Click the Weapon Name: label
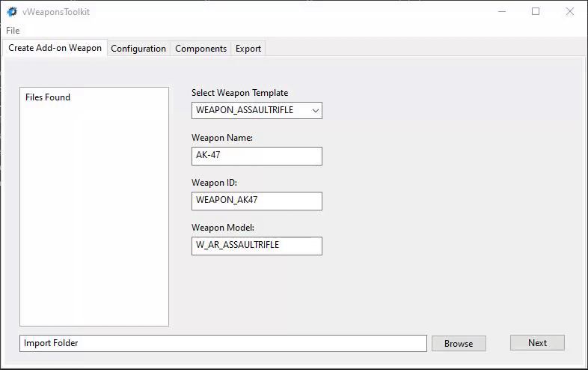Viewport: 588px width, 370px height. point(222,138)
